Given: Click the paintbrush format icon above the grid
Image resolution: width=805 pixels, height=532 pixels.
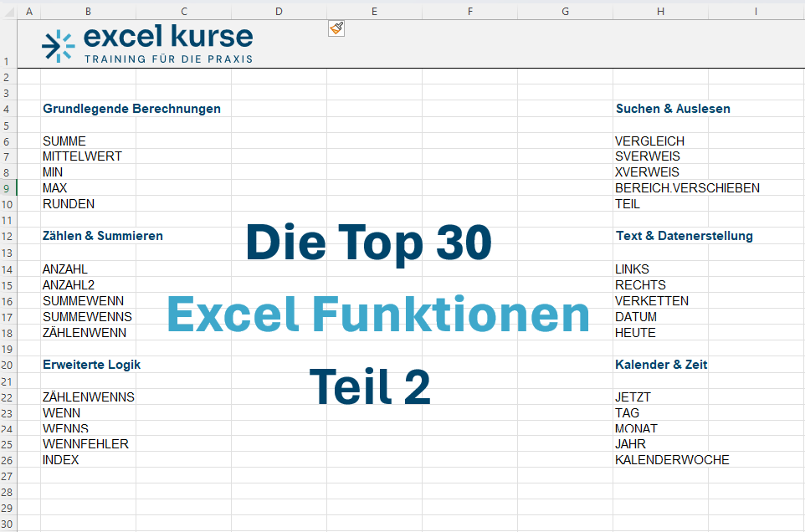Looking at the screenshot, I should 336,28.
